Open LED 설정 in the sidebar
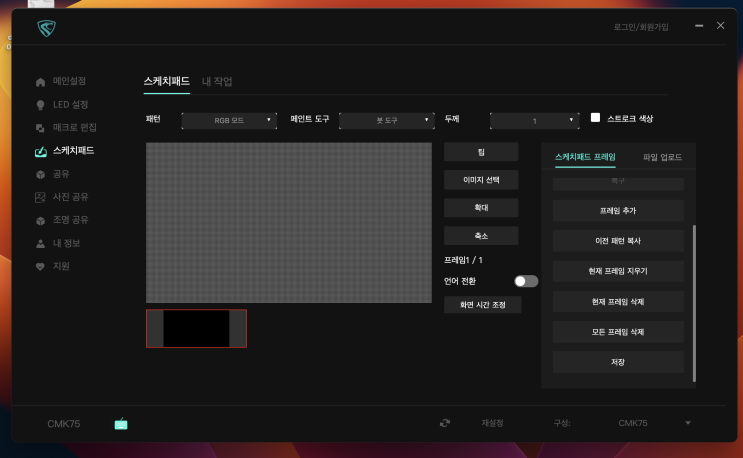743x458 pixels. pos(71,104)
